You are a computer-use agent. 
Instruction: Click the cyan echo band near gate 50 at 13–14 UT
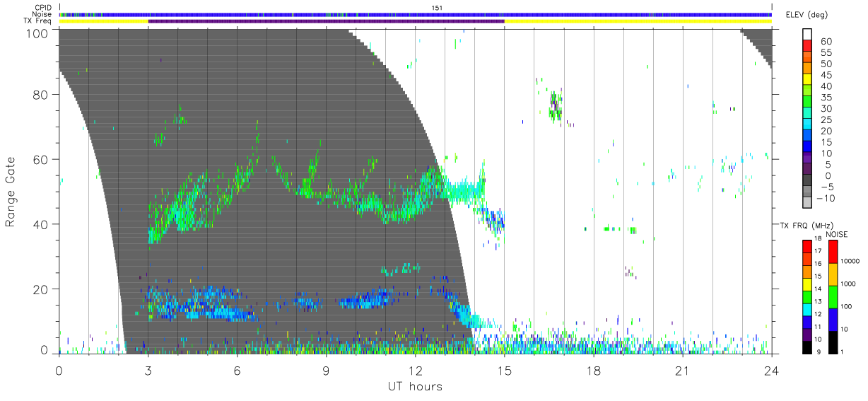(462, 190)
